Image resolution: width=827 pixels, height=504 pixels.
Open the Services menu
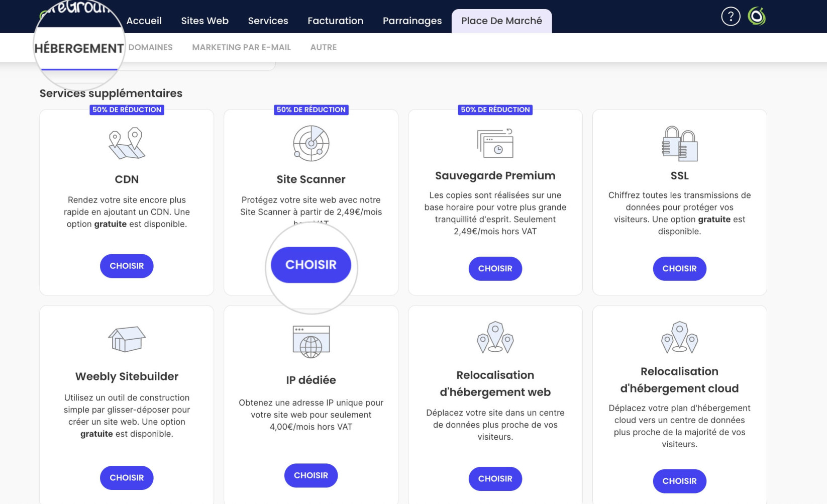[x=268, y=21]
